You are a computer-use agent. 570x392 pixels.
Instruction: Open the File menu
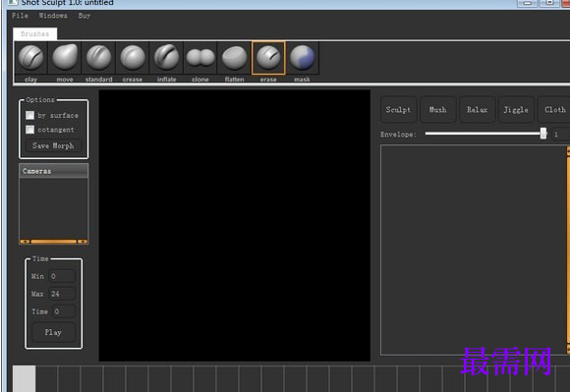(20, 16)
